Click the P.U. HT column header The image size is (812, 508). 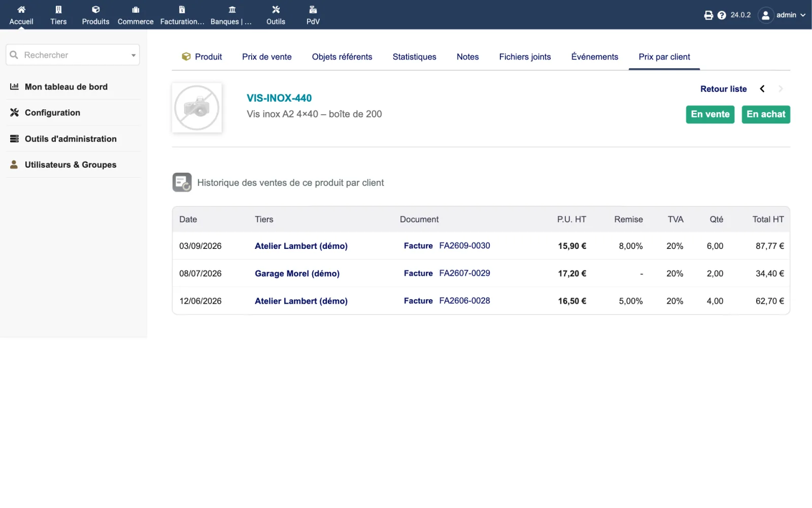coord(571,219)
